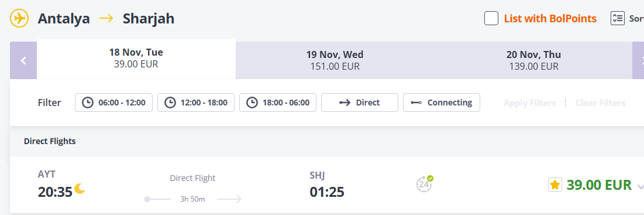Screen dimensions: 644x215
Task: Open the Sort options
Action: click(636, 19)
